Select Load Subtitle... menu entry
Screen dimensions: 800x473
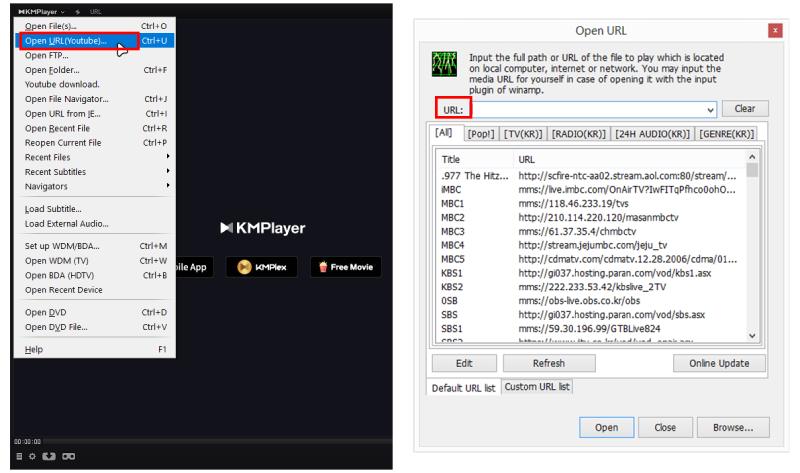(95, 209)
